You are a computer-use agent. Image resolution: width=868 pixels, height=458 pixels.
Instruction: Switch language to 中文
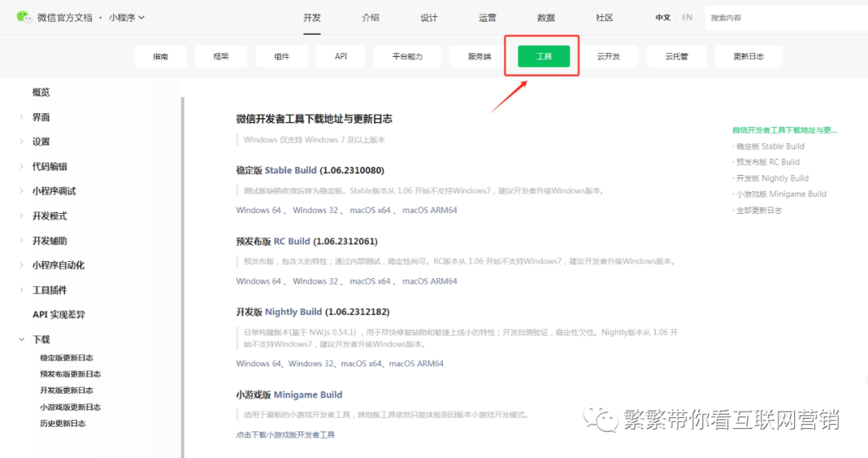(662, 18)
